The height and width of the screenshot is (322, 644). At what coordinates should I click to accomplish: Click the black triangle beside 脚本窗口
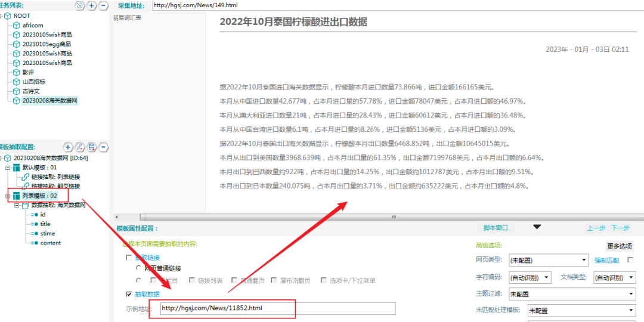pos(537,227)
